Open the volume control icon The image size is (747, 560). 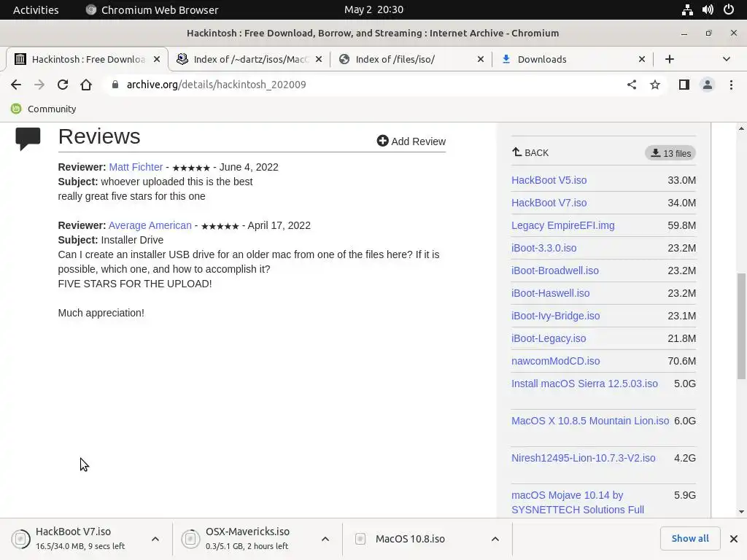(708, 10)
